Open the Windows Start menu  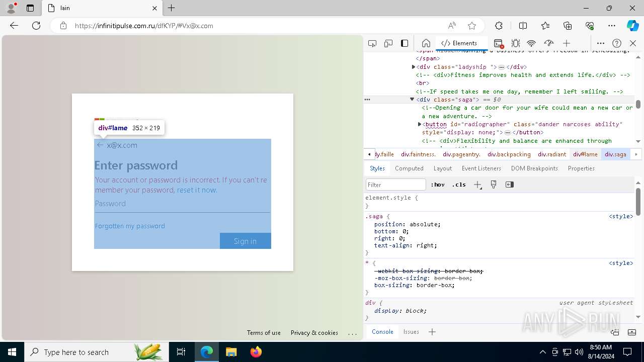click(12, 352)
